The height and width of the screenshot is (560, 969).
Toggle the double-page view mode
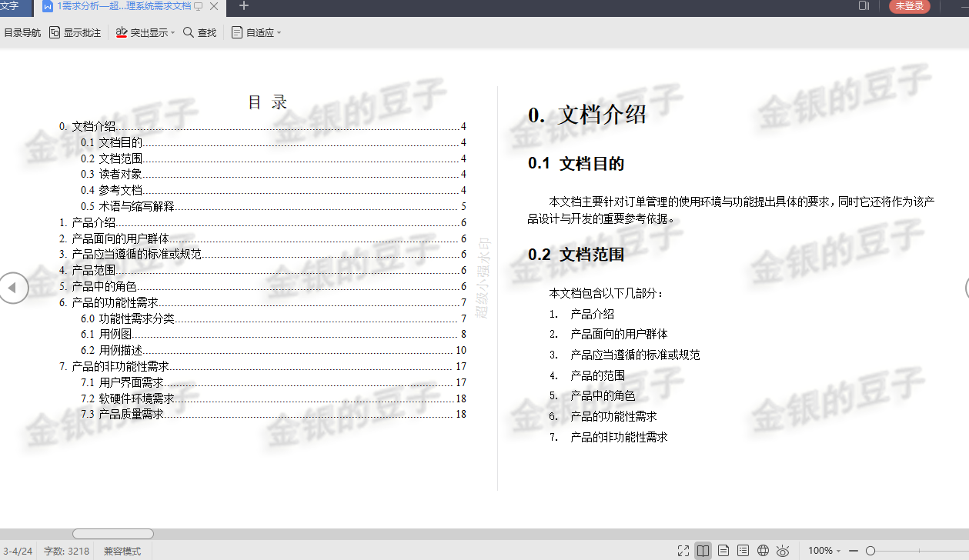(x=703, y=551)
